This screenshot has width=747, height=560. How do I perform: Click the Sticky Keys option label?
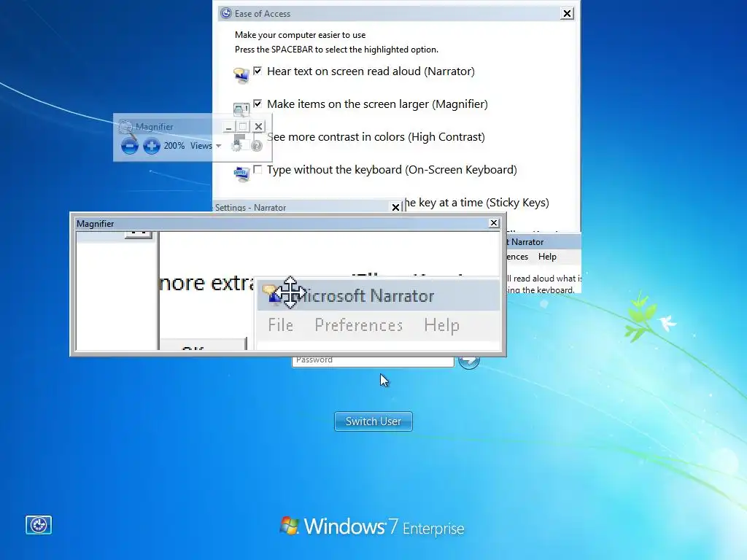click(x=477, y=203)
